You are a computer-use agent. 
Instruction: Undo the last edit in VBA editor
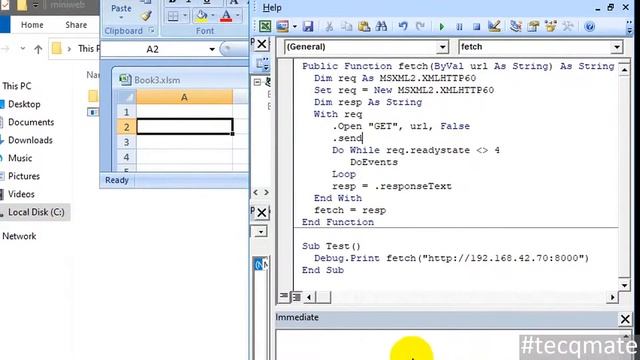point(403,27)
